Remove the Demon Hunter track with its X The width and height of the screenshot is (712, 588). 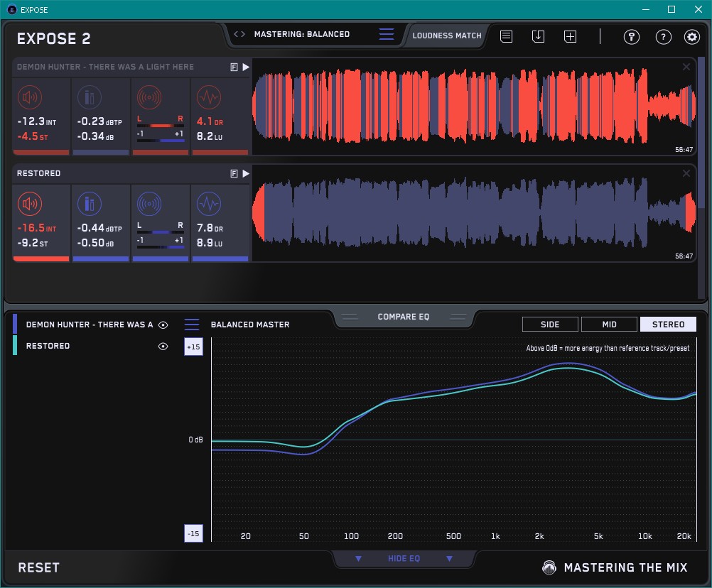click(686, 67)
